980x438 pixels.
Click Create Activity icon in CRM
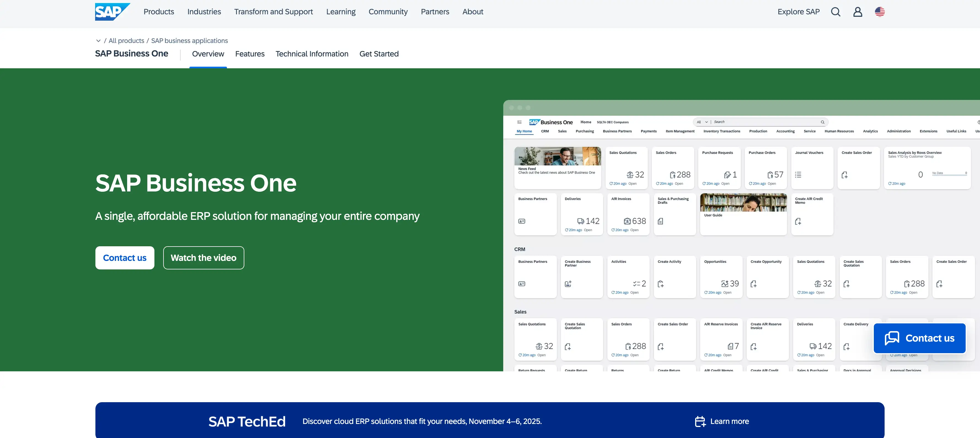(x=660, y=284)
